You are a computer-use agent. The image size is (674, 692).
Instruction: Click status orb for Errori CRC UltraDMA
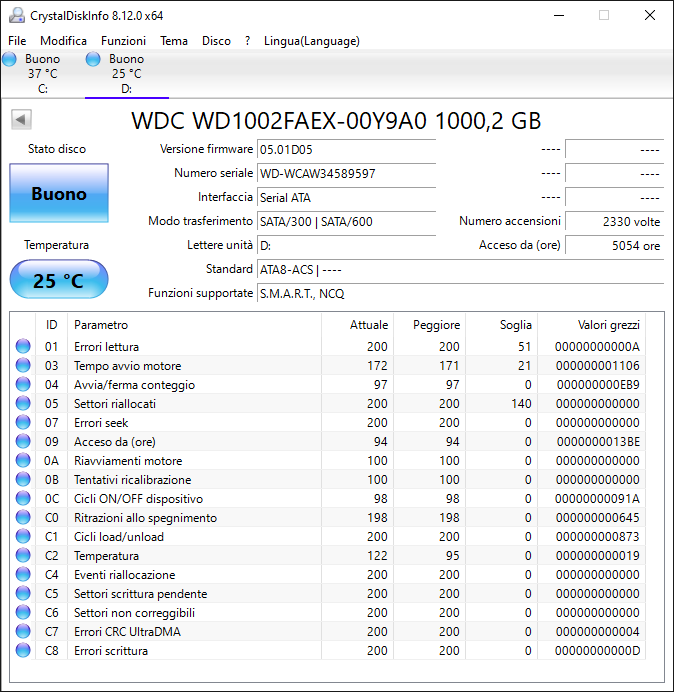pyautogui.click(x=23, y=631)
